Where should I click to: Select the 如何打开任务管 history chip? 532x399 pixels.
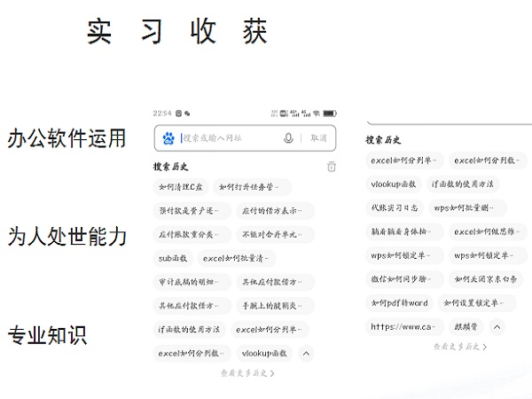(252, 187)
